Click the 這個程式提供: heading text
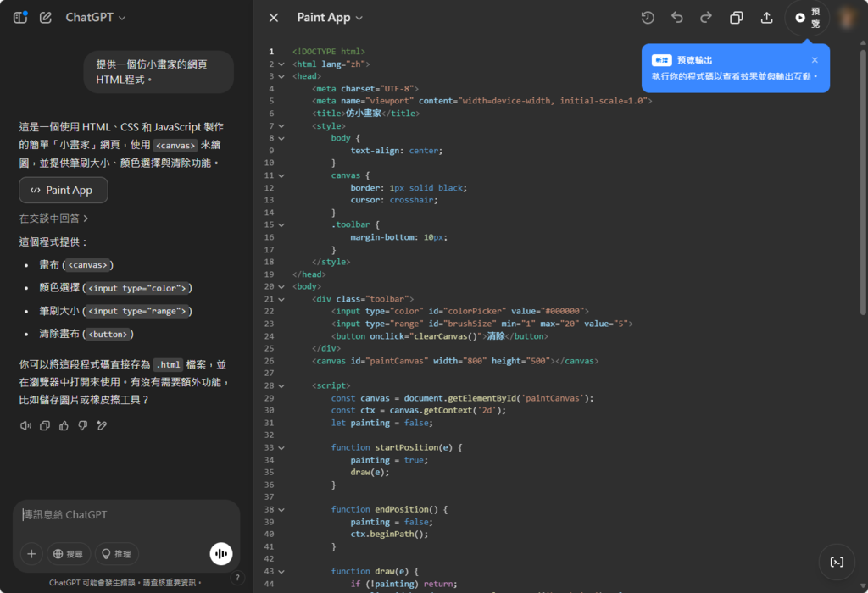This screenshot has width=868, height=593. coord(53,241)
